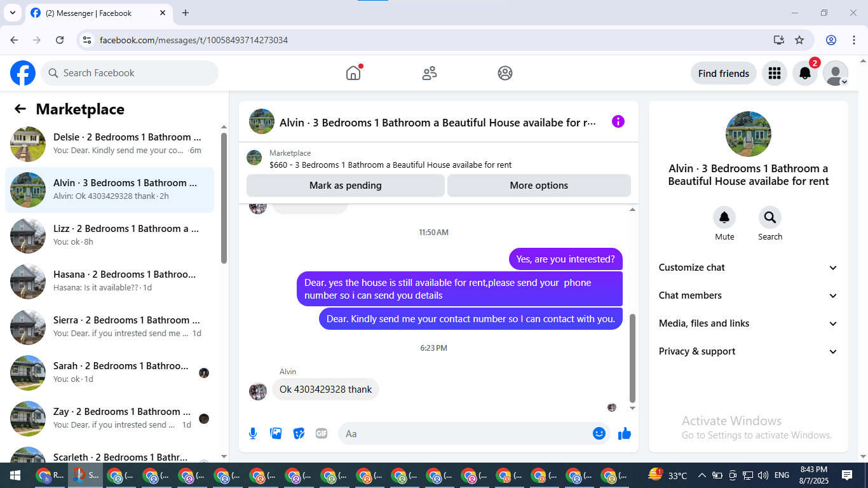The width and height of the screenshot is (868, 488).
Task: Open Zay's 2 Bedrooms conversation
Action: point(109,419)
